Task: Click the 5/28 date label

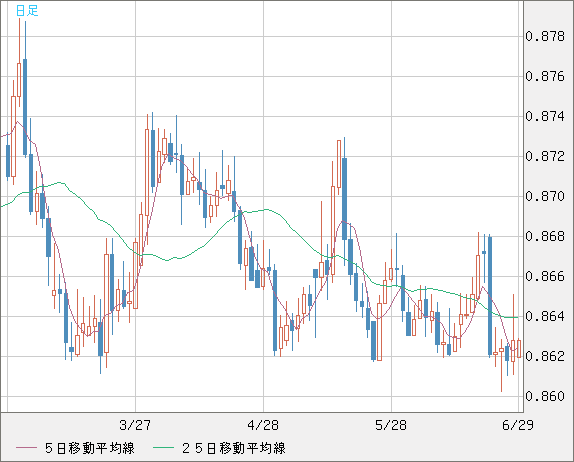Action: click(x=391, y=425)
